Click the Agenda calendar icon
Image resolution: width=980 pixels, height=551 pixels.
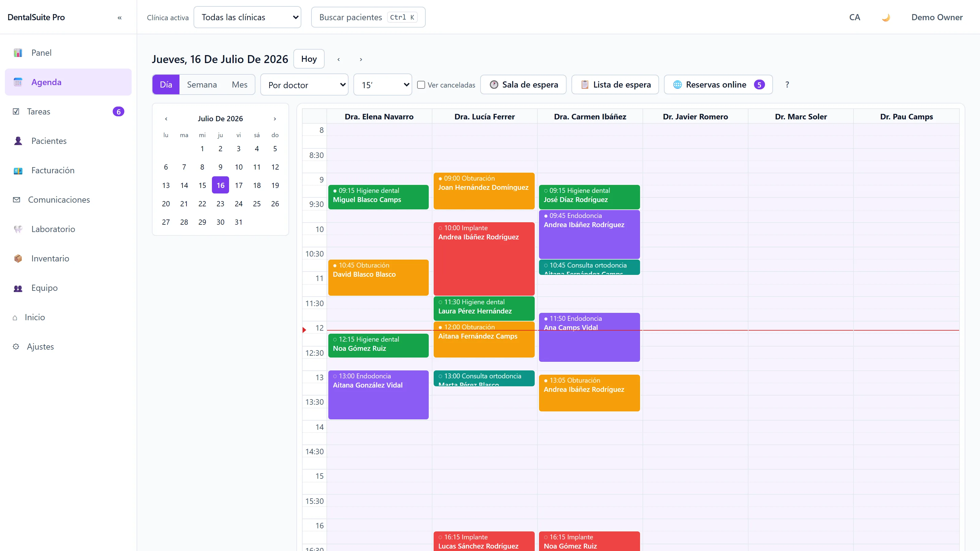18,82
